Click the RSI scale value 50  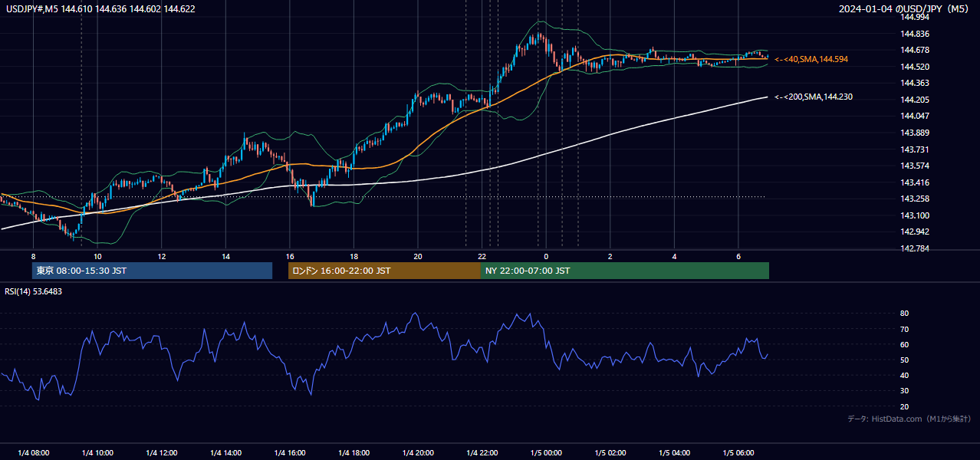point(904,360)
